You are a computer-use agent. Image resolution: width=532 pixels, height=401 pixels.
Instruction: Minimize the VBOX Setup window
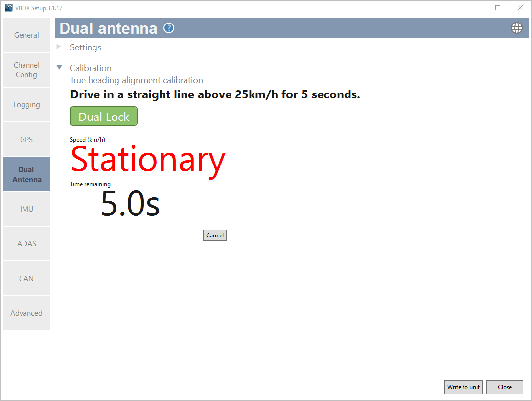tap(476, 8)
